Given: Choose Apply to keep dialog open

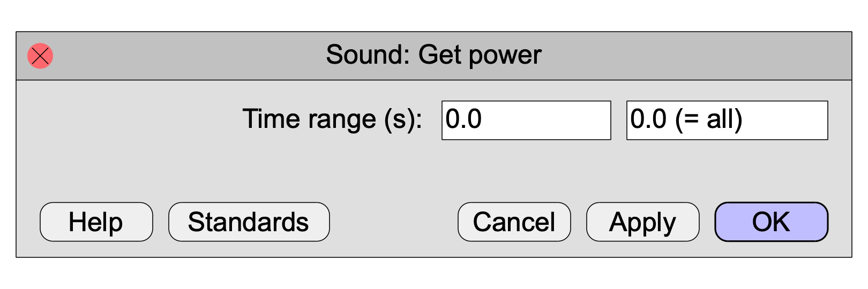Looking at the screenshot, I should point(643,222).
